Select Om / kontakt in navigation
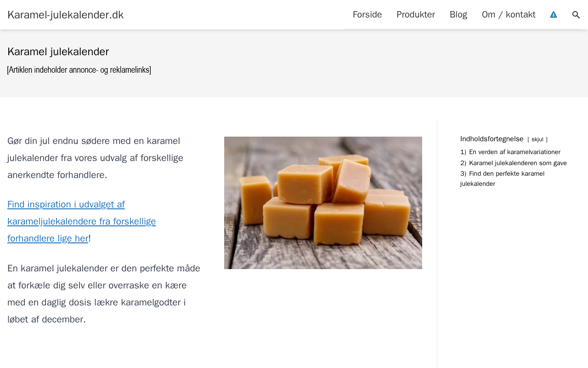 509,15
